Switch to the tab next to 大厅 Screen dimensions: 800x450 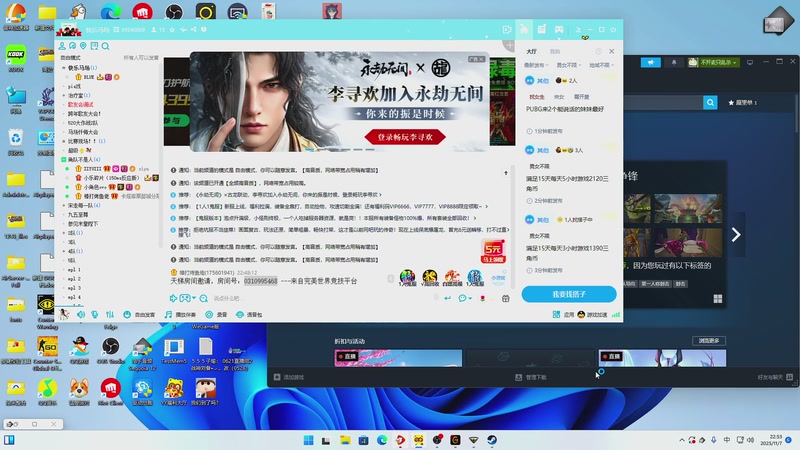555,52
